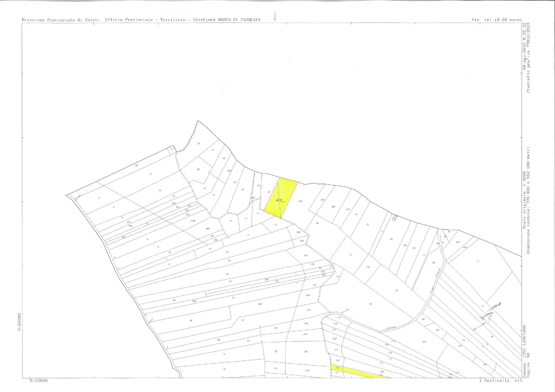Select parcel number 405

point(458,242)
